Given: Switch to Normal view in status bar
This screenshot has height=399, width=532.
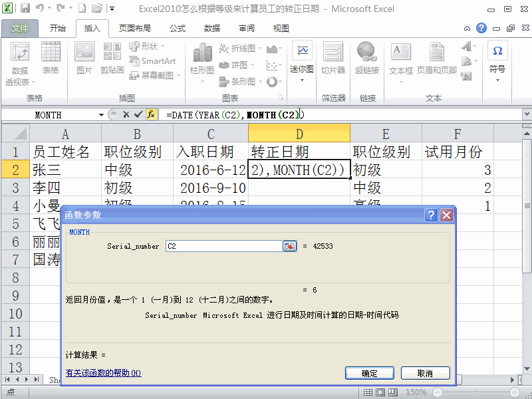Looking at the screenshot, I should (368, 392).
